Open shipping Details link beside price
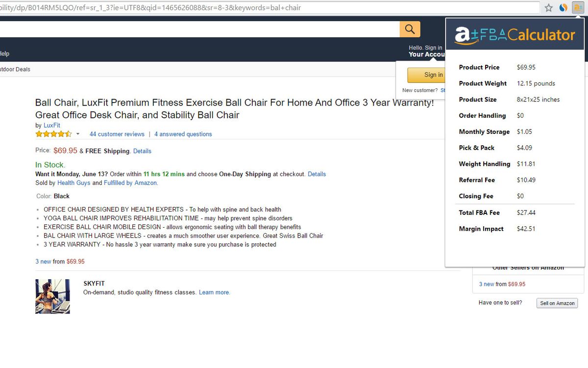 click(x=142, y=151)
